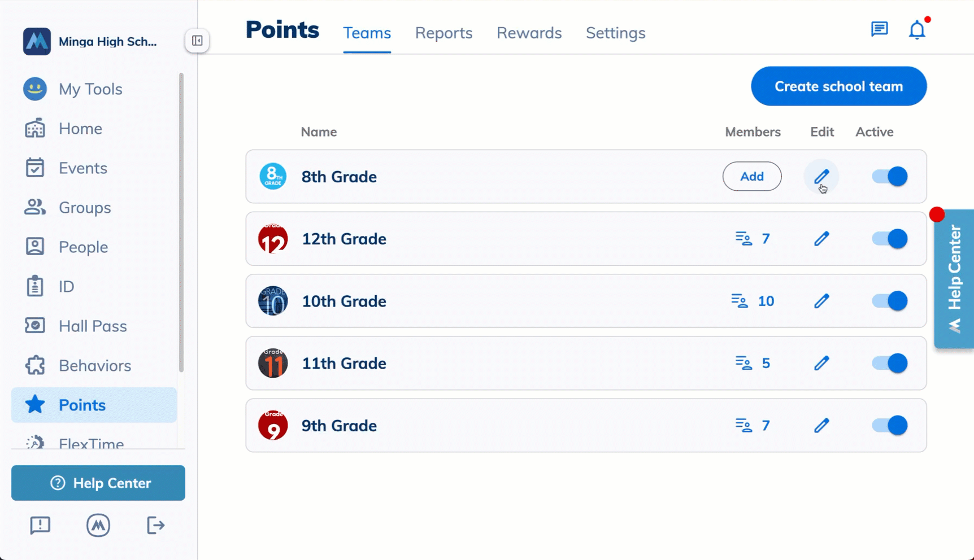The image size is (974, 560).
Task: Click the Minga logo circle icon
Action: (98, 526)
